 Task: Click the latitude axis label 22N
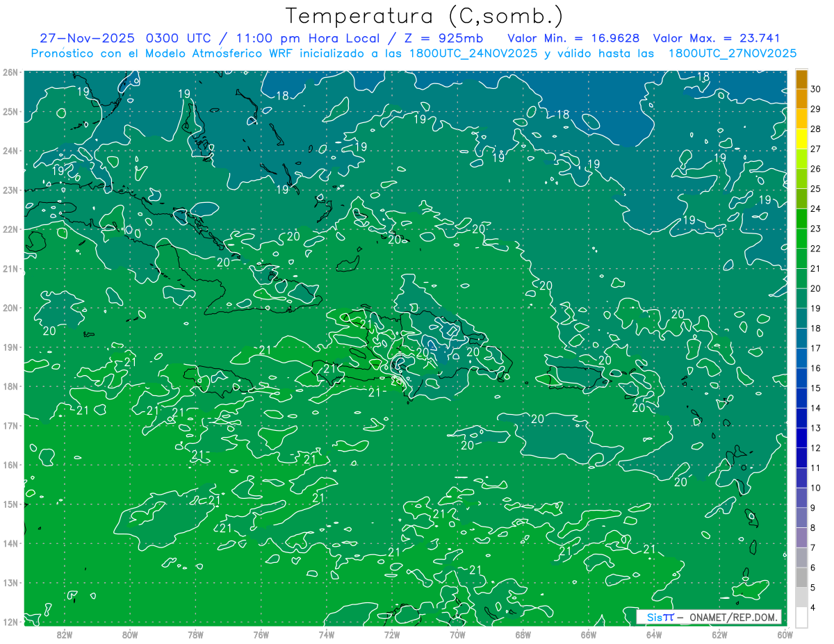(10, 229)
